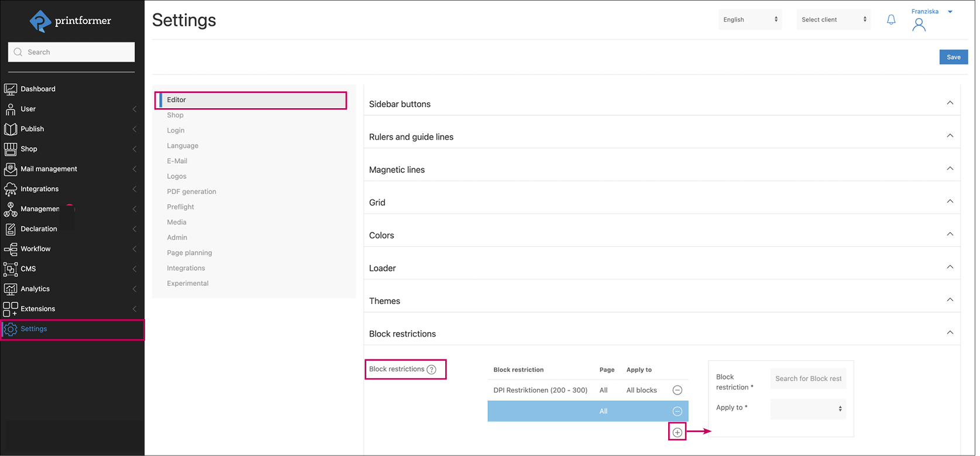The image size is (980, 456).
Task: Click the printformer logo
Action: click(x=70, y=22)
